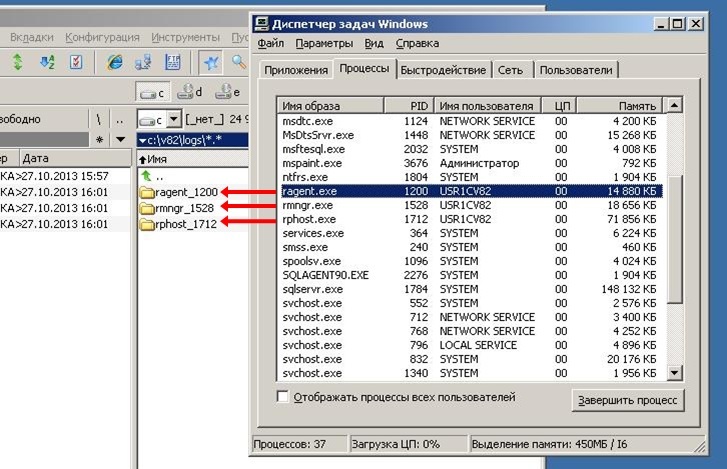The width and height of the screenshot is (727, 469).
Task: Click the c:\v82\logs path bar
Action: [x=193, y=139]
